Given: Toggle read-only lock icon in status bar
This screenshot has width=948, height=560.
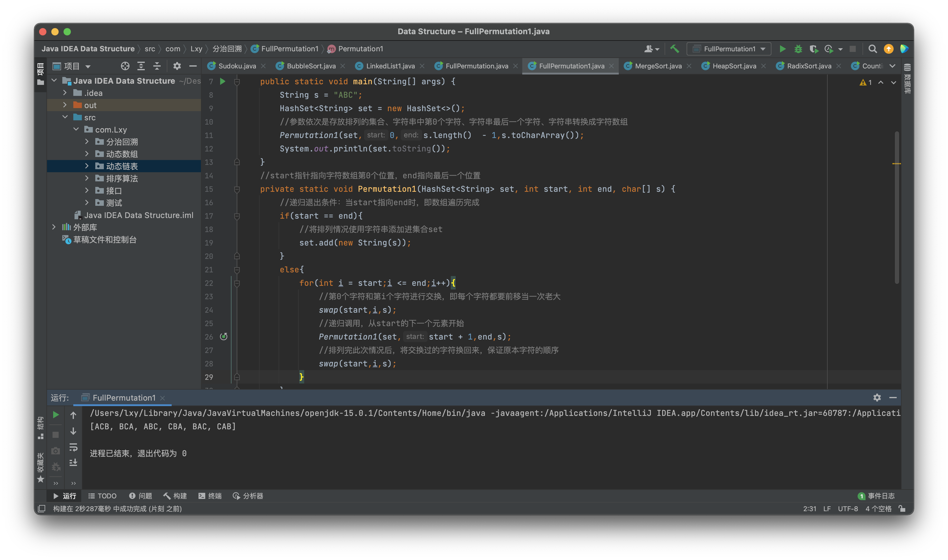Looking at the screenshot, I should (902, 508).
